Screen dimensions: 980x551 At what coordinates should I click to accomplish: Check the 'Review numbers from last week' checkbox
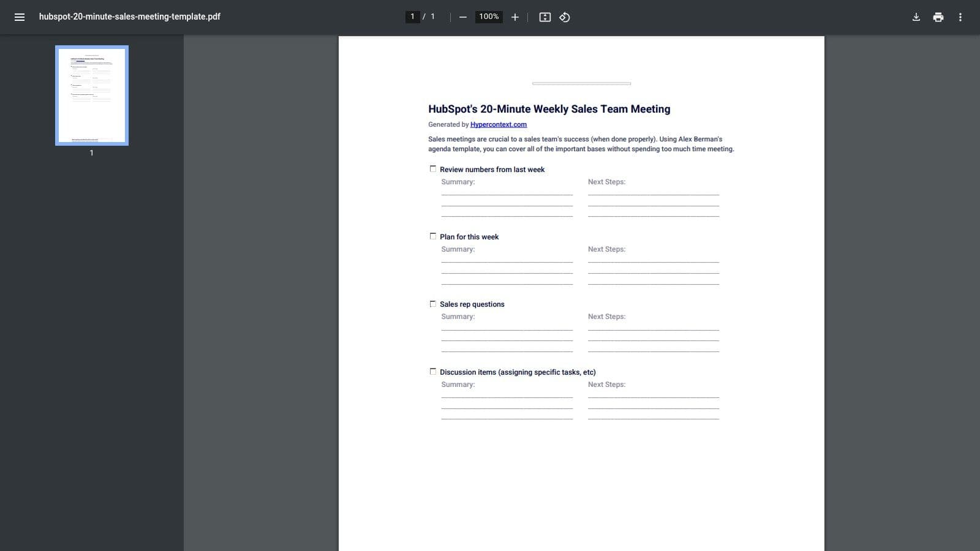(x=433, y=168)
